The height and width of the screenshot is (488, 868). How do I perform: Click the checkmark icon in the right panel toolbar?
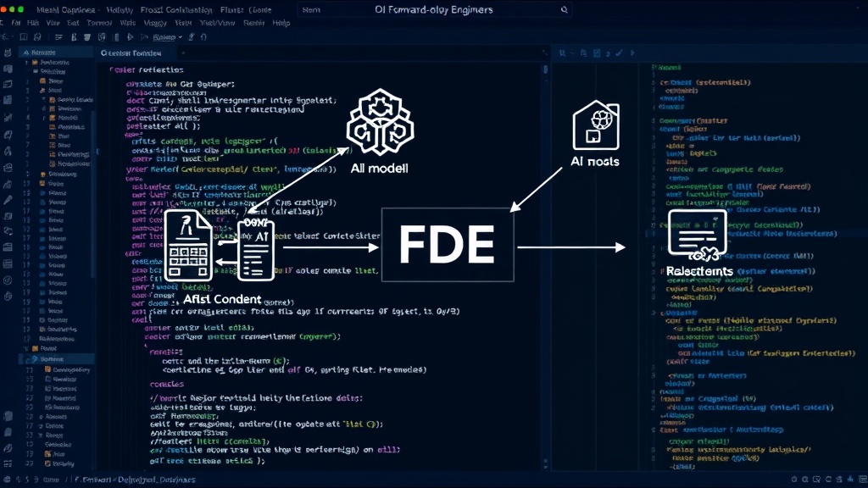click(x=619, y=53)
